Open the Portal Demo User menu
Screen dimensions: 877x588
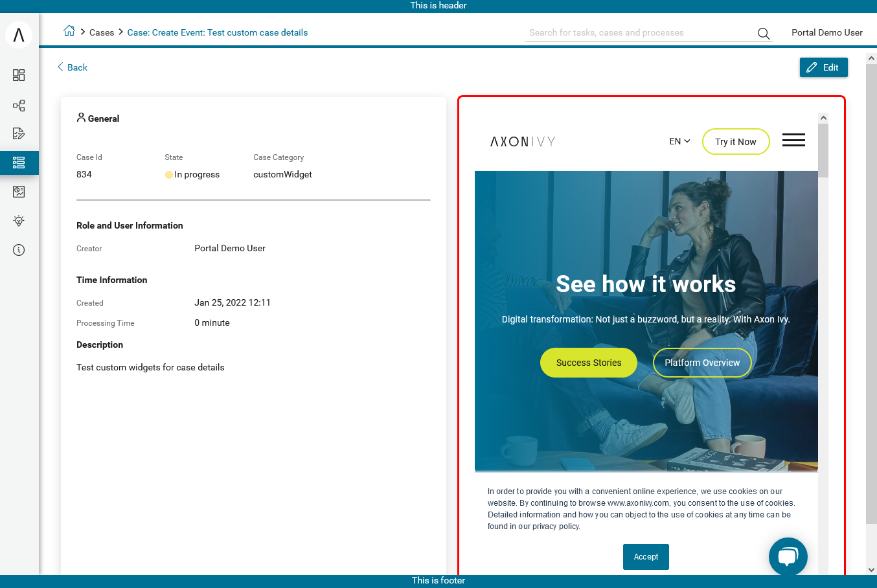pyautogui.click(x=827, y=32)
